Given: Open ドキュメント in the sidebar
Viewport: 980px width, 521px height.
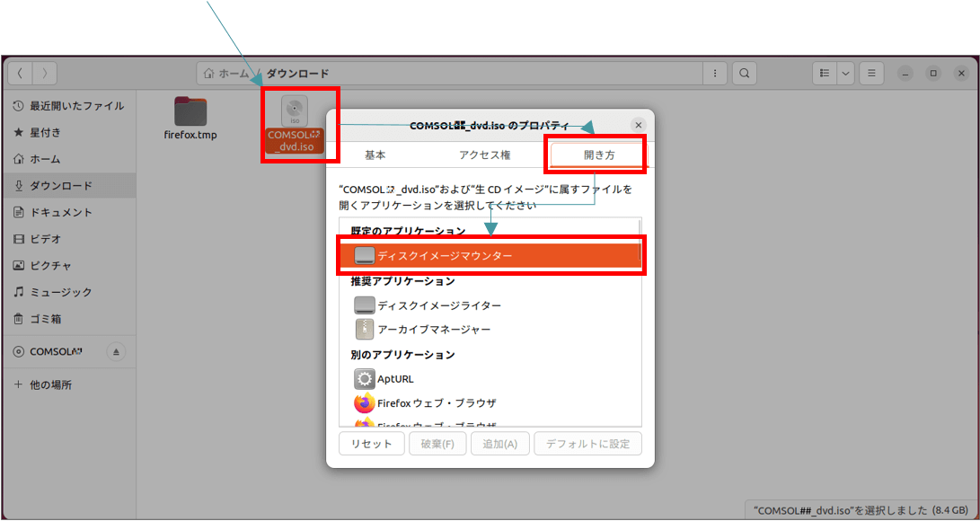Looking at the screenshot, I should [x=68, y=212].
